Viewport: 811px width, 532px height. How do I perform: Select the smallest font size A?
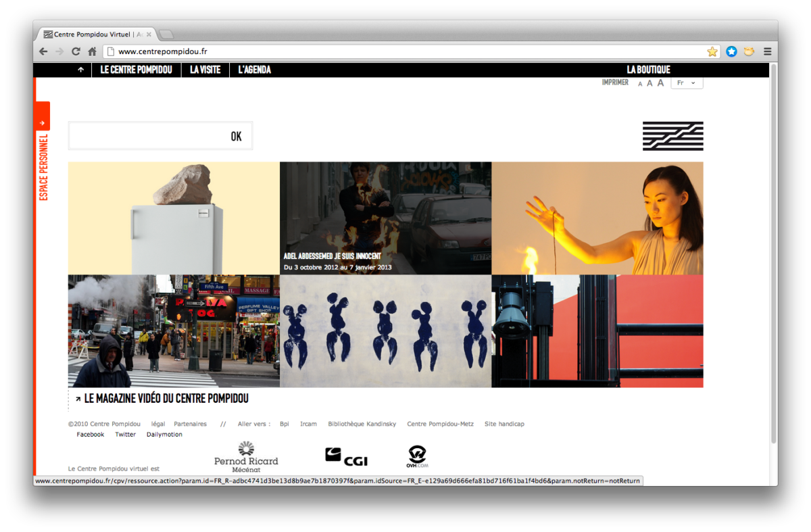pyautogui.click(x=640, y=84)
